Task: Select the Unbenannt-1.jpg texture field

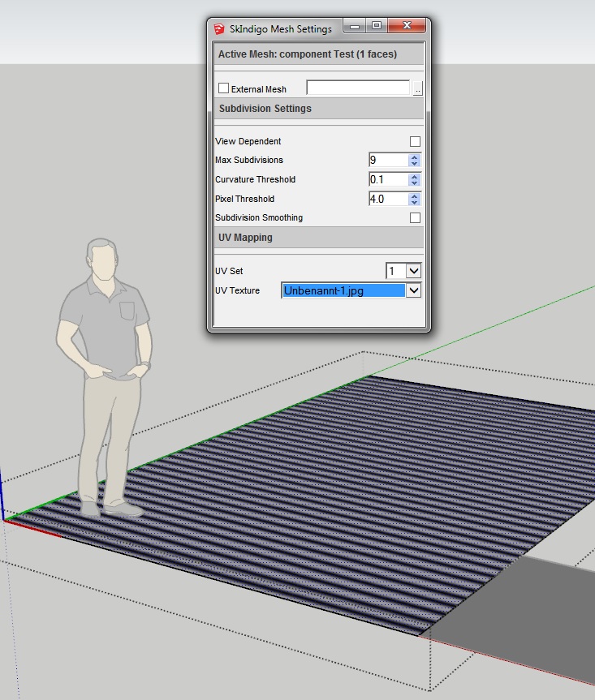Action: point(343,290)
